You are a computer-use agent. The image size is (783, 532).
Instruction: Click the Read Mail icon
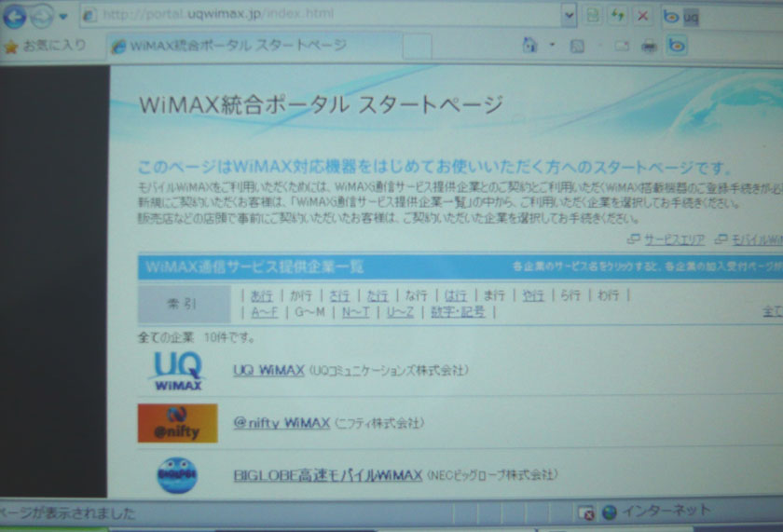tap(622, 47)
